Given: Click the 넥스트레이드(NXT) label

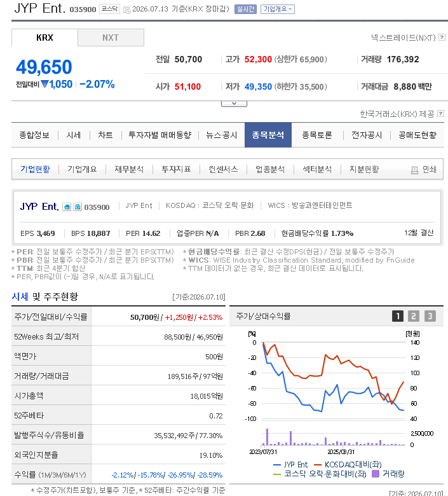Looking at the screenshot, I should tap(403, 38).
